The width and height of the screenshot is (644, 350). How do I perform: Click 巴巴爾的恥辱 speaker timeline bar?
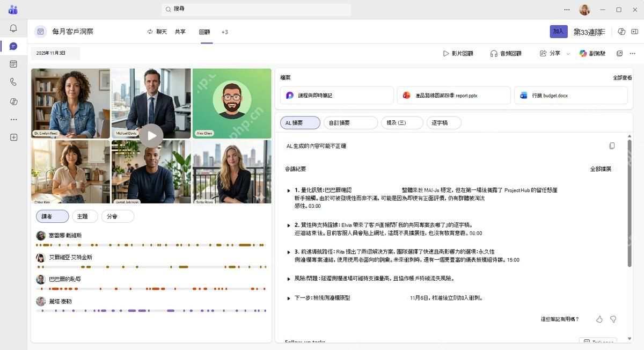tap(151, 289)
